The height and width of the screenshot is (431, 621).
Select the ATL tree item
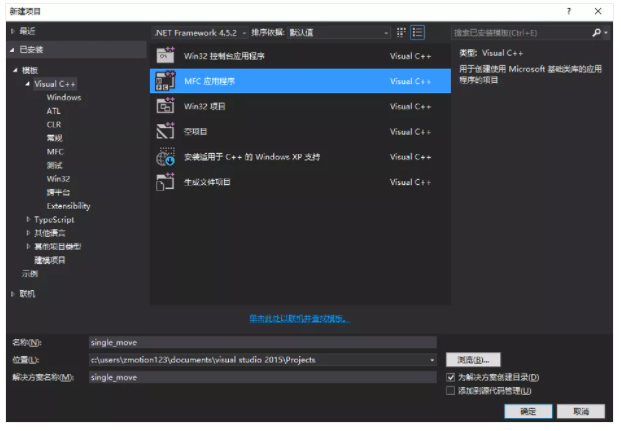point(53,111)
